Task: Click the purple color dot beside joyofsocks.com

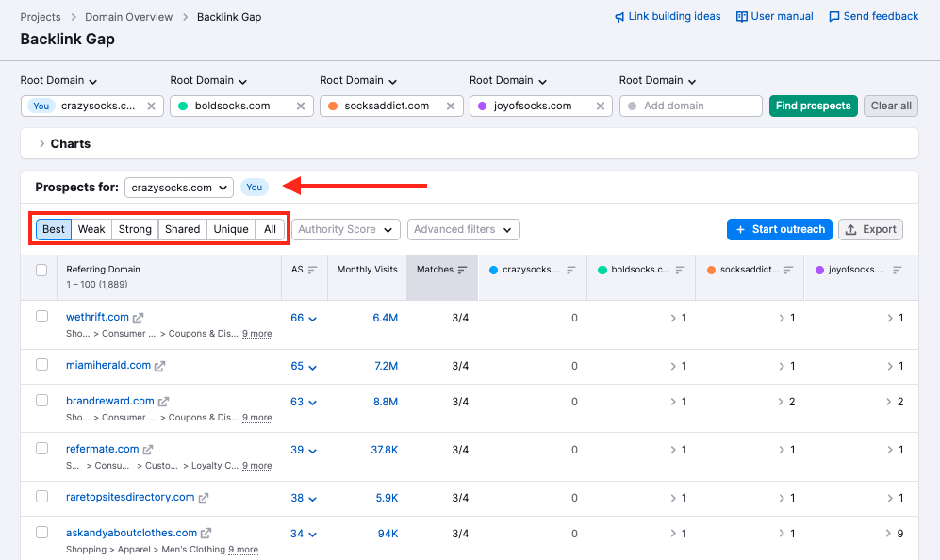Action: point(483,107)
